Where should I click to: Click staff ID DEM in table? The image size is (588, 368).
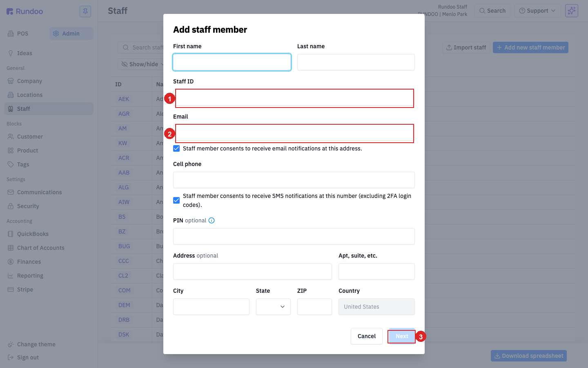[124, 305]
